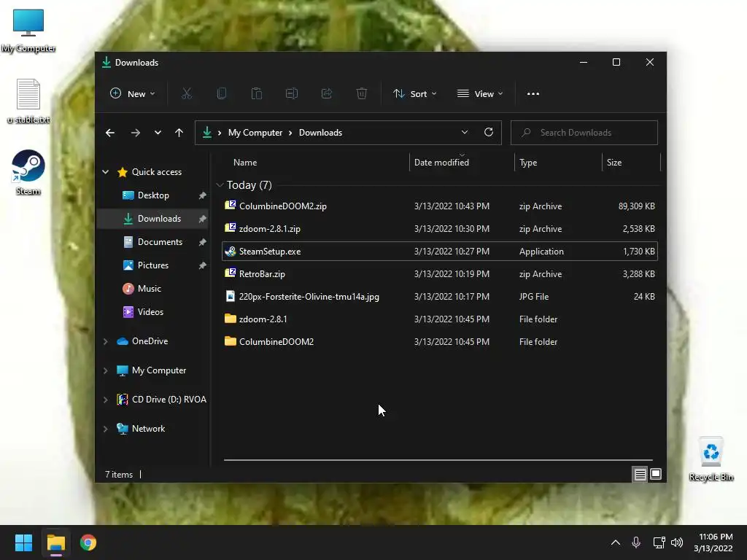Collapse the Today (7) group
Screen dimensions: 747x560
[x=220, y=184]
